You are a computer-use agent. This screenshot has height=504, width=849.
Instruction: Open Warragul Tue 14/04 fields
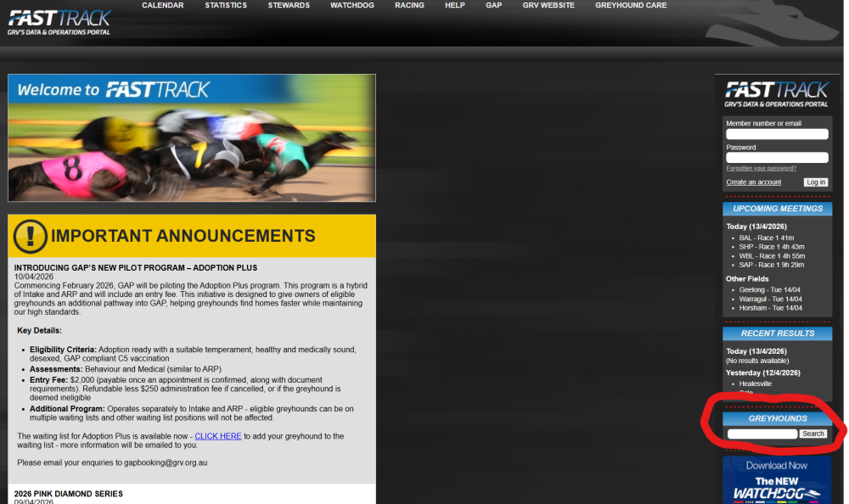pyautogui.click(x=771, y=300)
